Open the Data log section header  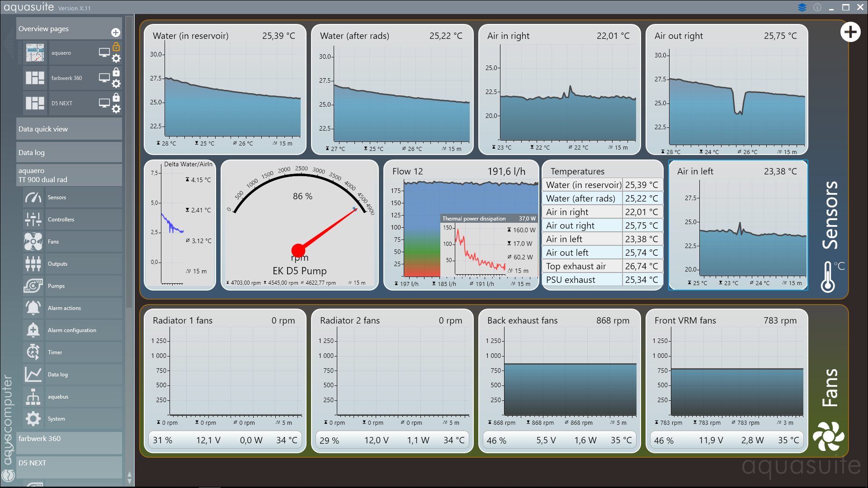[x=69, y=153]
